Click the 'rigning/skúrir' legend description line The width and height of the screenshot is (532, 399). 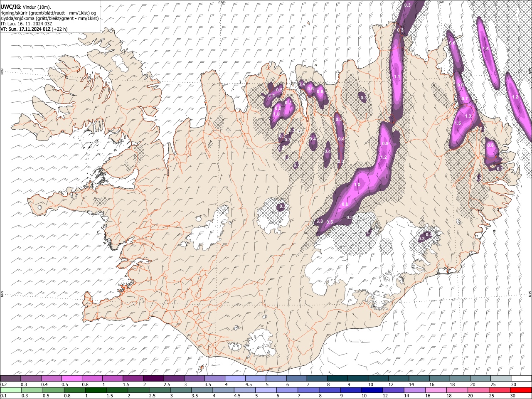pos(49,13)
